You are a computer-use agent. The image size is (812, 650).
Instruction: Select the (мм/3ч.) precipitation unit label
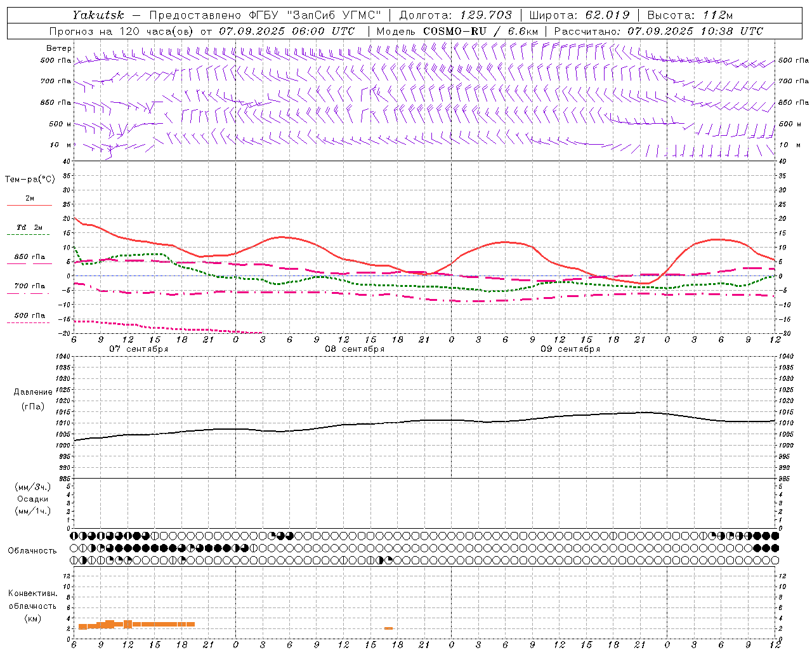(x=33, y=487)
